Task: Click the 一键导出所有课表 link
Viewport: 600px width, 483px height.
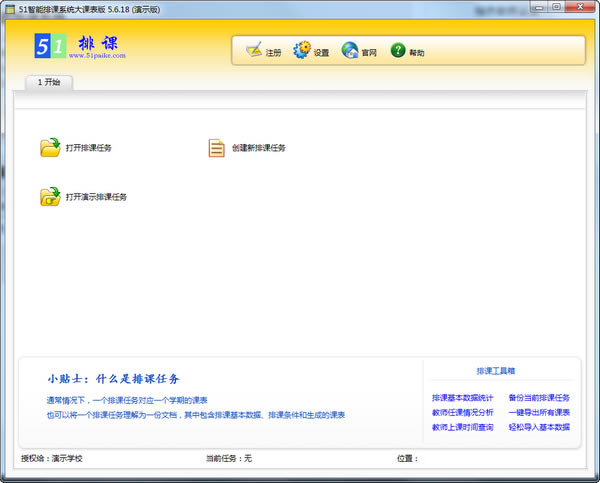Action: coord(538,412)
